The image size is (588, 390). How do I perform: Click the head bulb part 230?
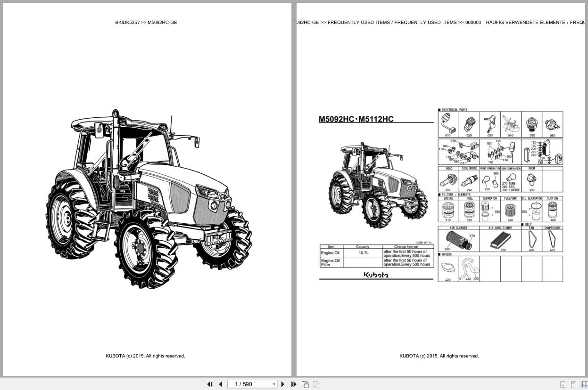pyautogui.click(x=448, y=181)
